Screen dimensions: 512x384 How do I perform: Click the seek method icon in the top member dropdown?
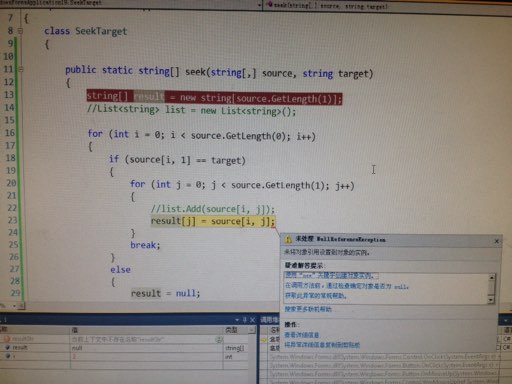tap(270, 5)
